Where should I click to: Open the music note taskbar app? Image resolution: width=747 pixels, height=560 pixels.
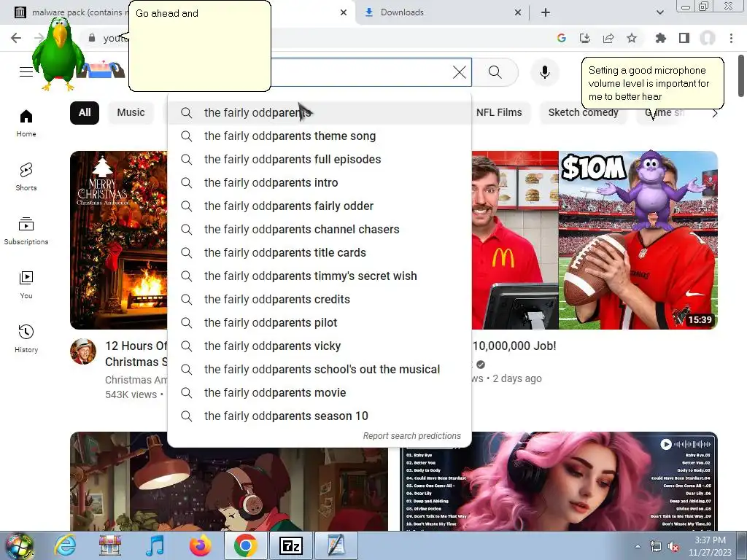[x=155, y=545]
